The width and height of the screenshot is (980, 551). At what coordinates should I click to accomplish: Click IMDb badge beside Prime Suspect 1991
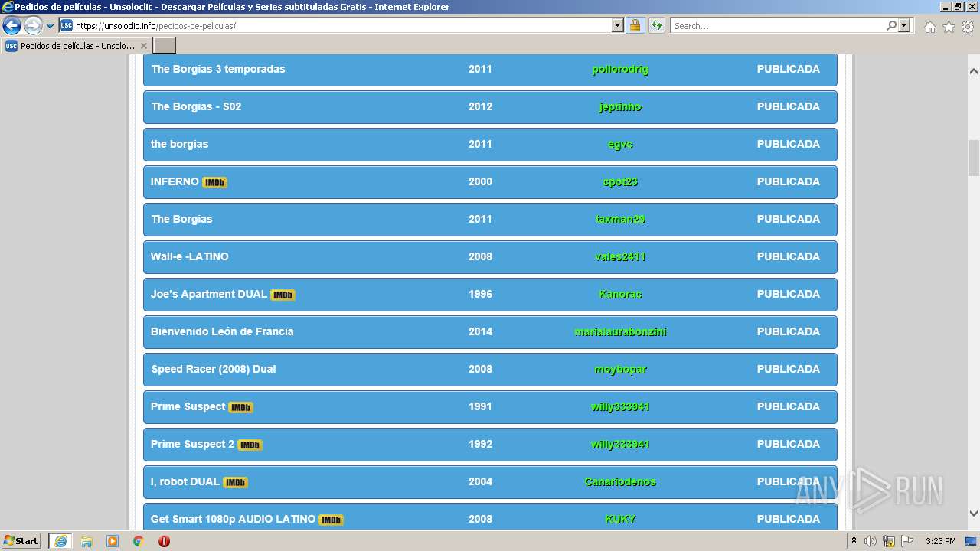pos(240,408)
